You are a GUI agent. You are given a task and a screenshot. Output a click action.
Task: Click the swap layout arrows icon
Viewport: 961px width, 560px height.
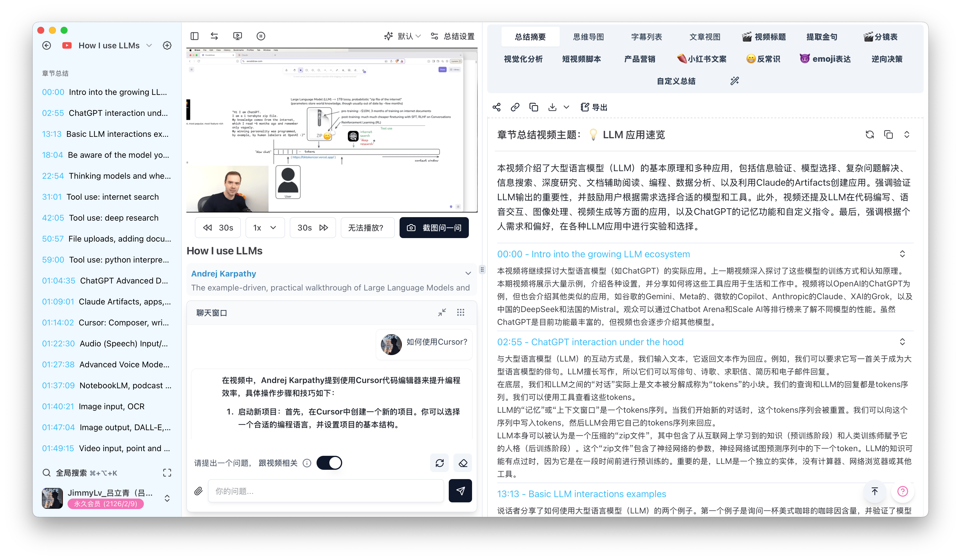click(x=214, y=36)
